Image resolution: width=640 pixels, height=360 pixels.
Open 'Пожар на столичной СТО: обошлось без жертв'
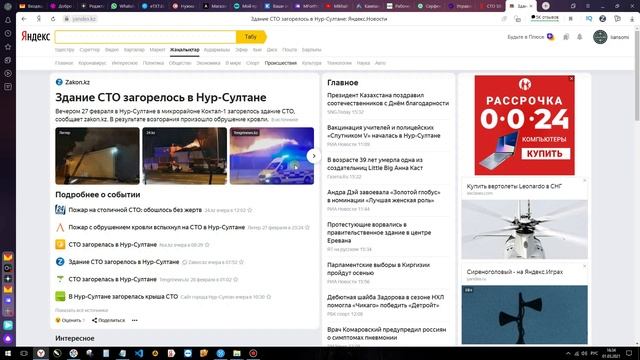click(x=135, y=210)
